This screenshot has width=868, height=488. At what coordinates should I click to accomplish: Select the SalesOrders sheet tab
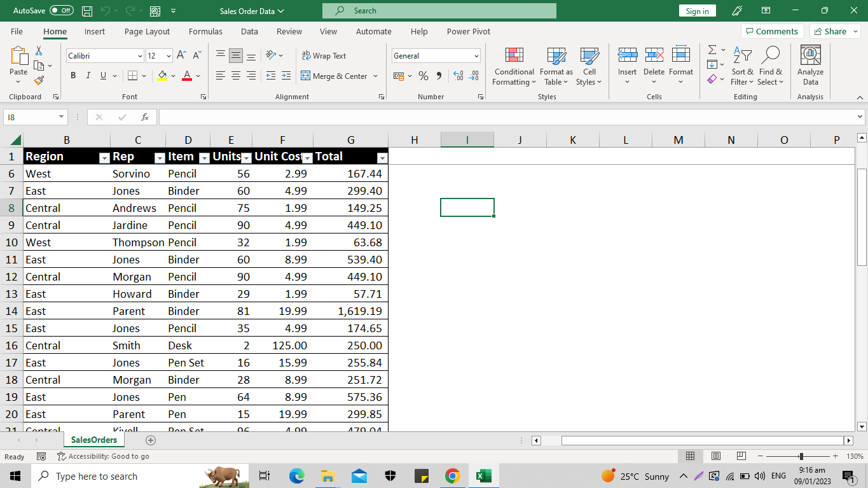[x=94, y=440]
